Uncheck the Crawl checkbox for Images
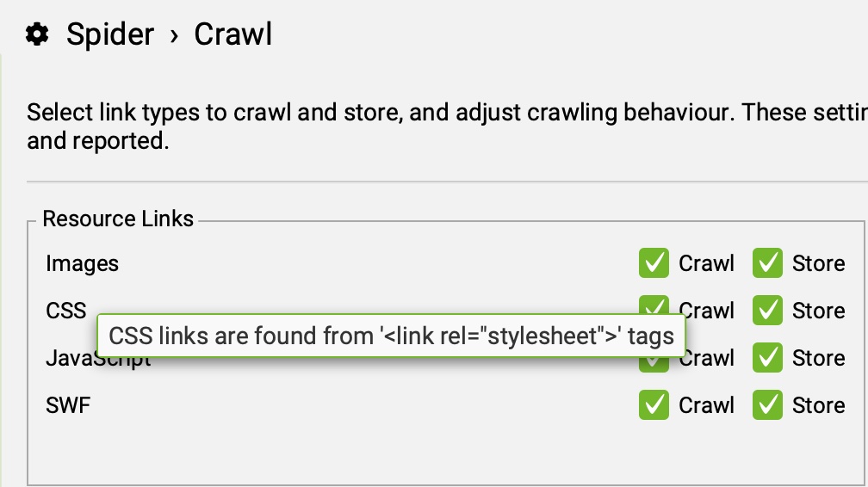The width and height of the screenshot is (868, 487). 654,263
